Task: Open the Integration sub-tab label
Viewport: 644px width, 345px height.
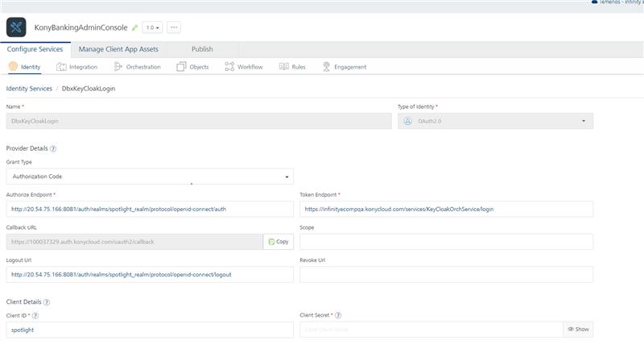Action: (84, 67)
